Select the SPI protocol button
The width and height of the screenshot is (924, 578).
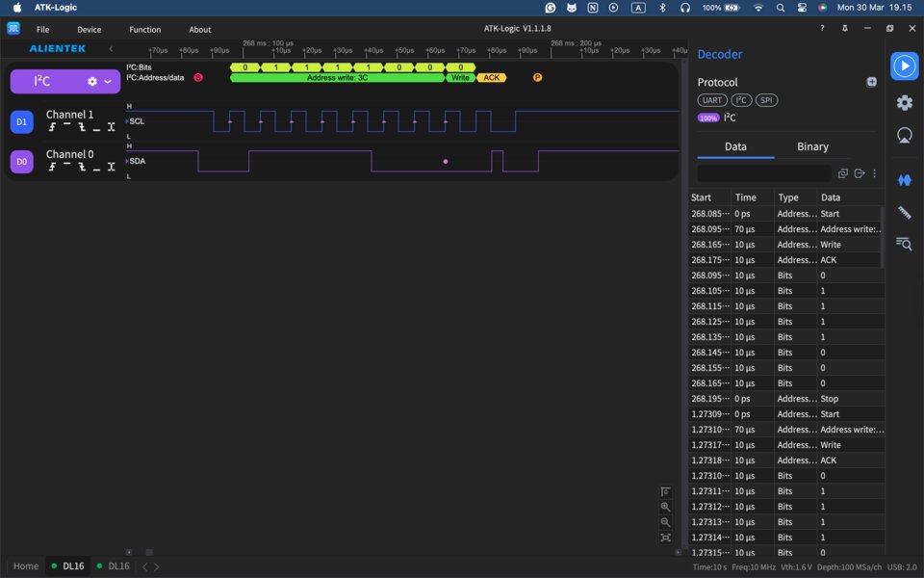tap(766, 100)
